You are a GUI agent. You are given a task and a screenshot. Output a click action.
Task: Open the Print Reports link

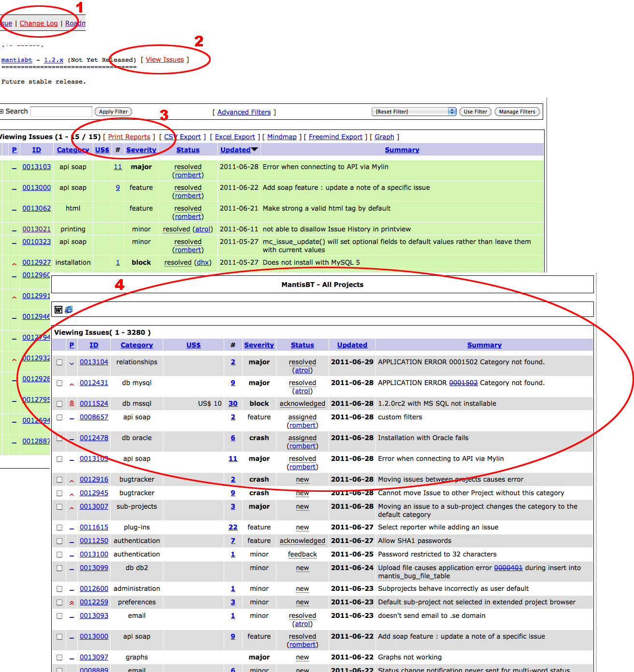129,137
